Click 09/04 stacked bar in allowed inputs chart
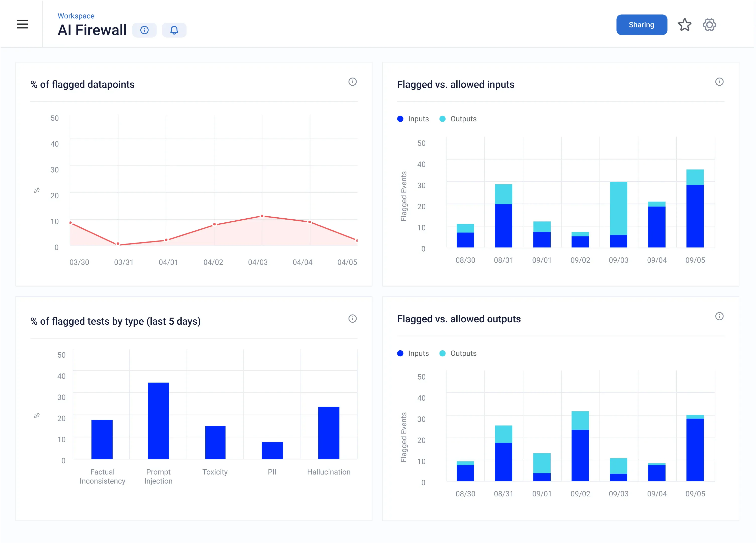Image resolution: width=756 pixels, height=543 pixels. pyautogui.click(x=657, y=224)
